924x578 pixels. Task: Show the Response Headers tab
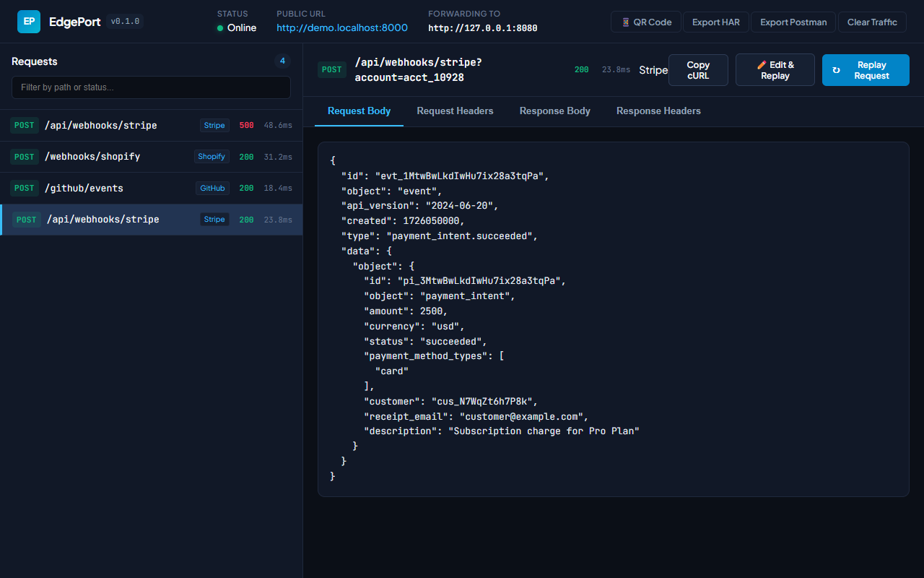click(x=658, y=111)
